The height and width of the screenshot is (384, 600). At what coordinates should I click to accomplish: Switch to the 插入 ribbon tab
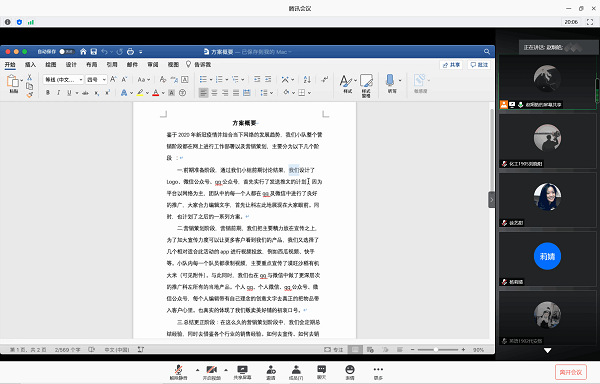pyautogui.click(x=30, y=65)
